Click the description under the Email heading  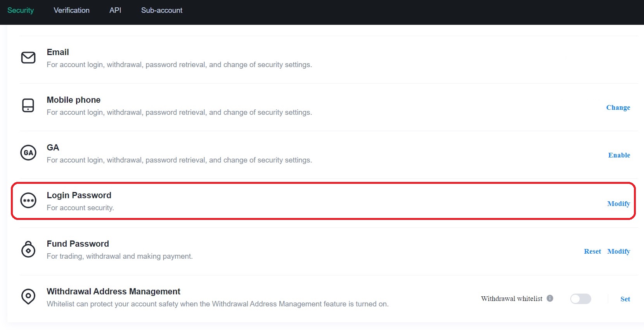[x=179, y=65]
